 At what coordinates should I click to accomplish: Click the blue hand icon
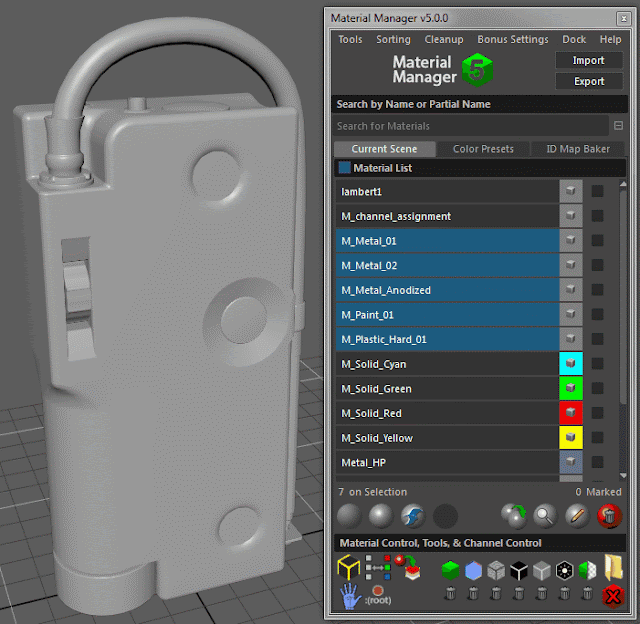point(350,596)
